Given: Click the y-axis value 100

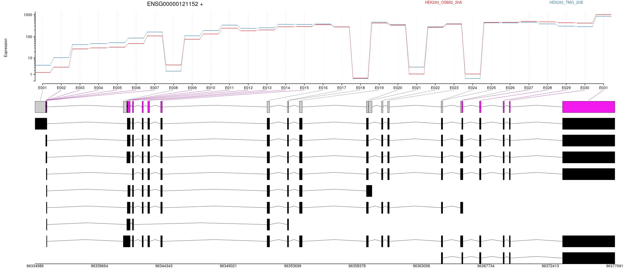Looking at the screenshot, I should pos(29,37).
